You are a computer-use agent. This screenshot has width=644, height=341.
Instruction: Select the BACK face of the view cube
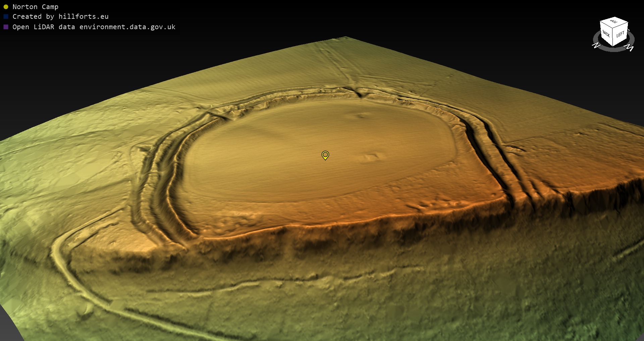click(606, 34)
